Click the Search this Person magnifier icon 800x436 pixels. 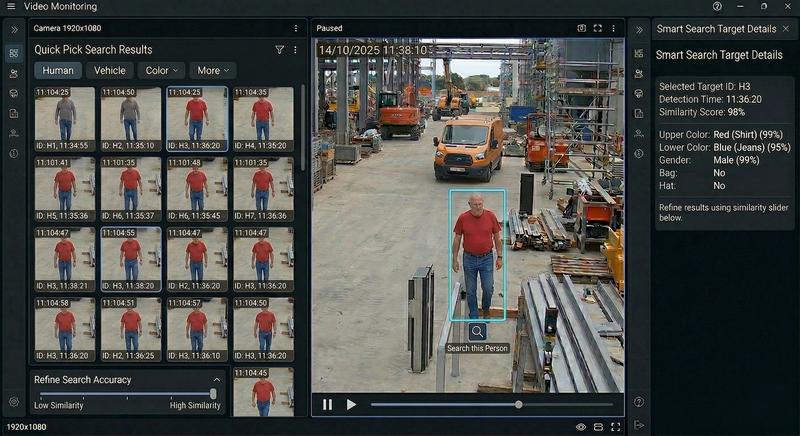tap(478, 331)
